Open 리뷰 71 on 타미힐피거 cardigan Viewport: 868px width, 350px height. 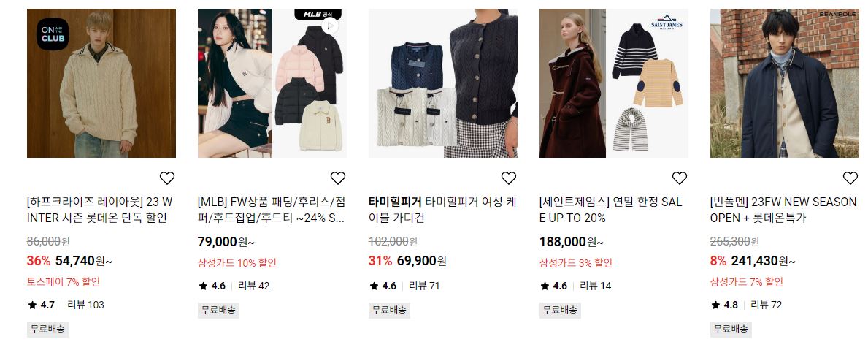pyautogui.click(x=424, y=286)
